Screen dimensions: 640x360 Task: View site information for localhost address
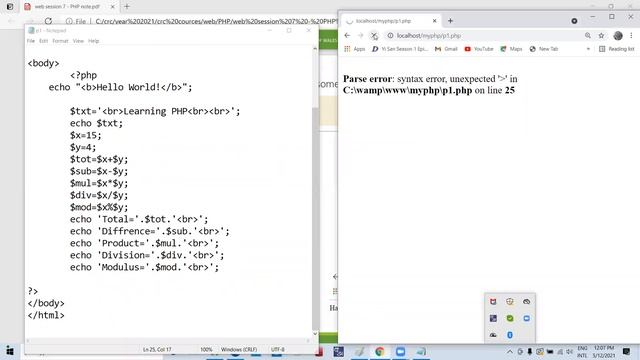(390, 36)
